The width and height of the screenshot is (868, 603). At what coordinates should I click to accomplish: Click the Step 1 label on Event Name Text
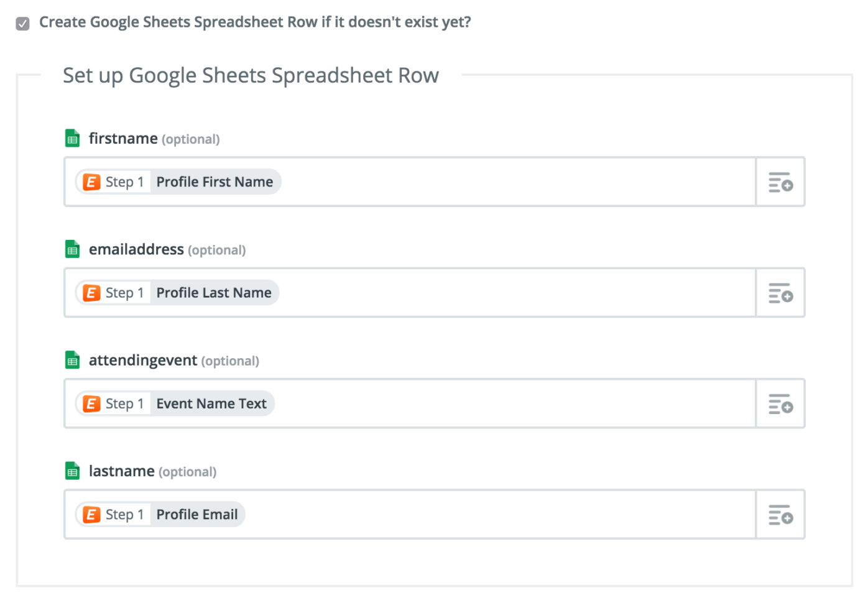(x=124, y=403)
